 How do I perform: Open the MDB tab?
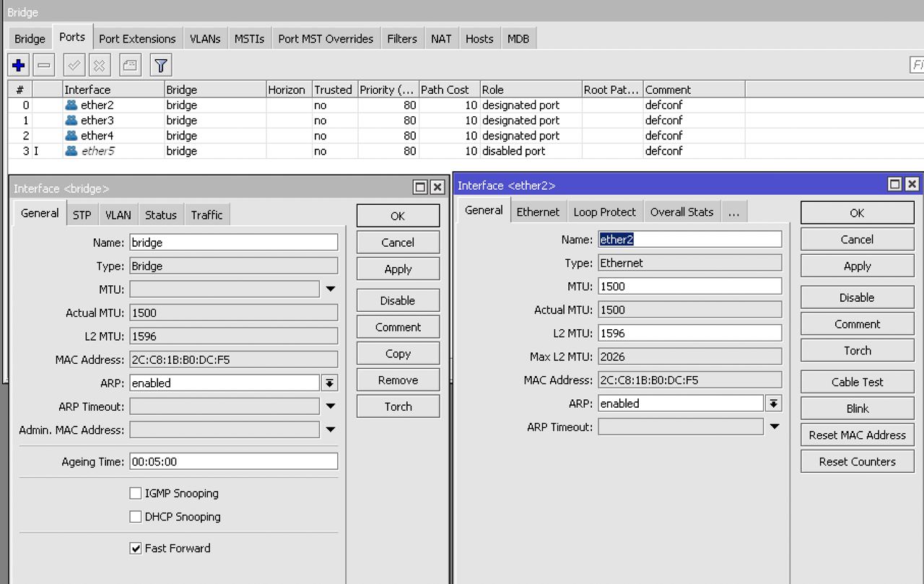click(518, 38)
